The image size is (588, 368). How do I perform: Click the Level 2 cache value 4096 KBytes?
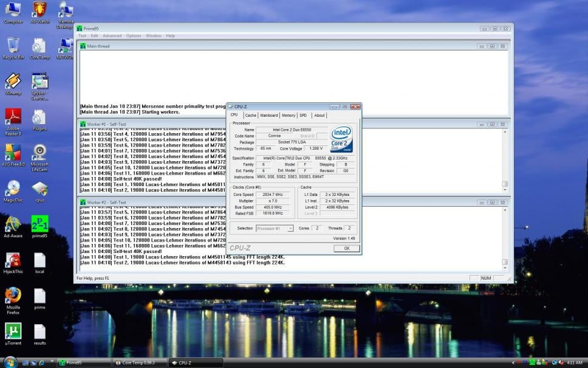pos(337,207)
